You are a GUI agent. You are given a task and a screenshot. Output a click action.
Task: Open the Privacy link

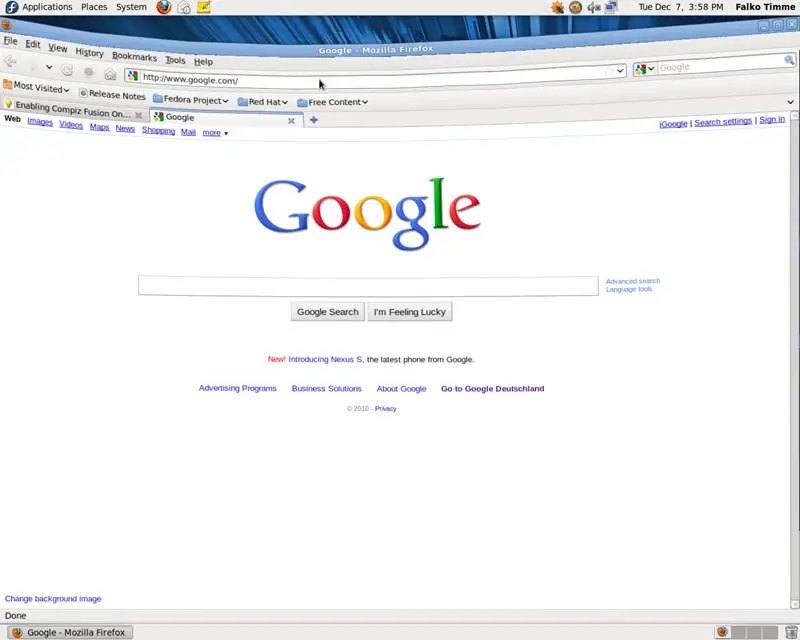coord(386,409)
